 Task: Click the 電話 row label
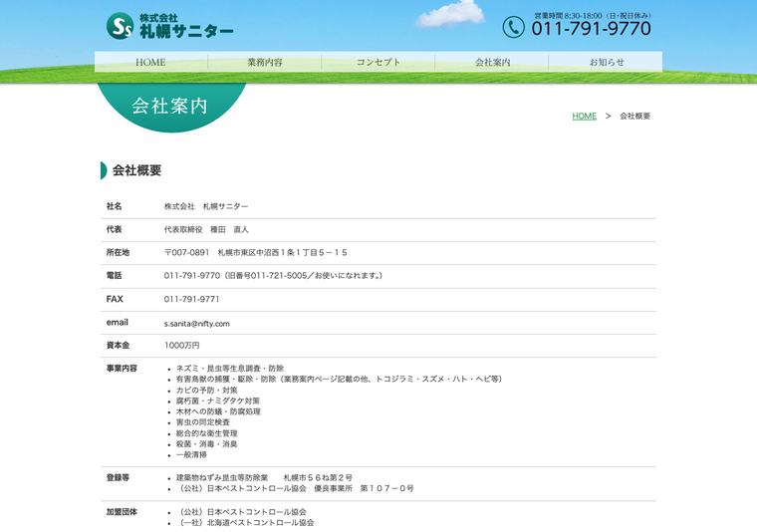tap(114, 276)
